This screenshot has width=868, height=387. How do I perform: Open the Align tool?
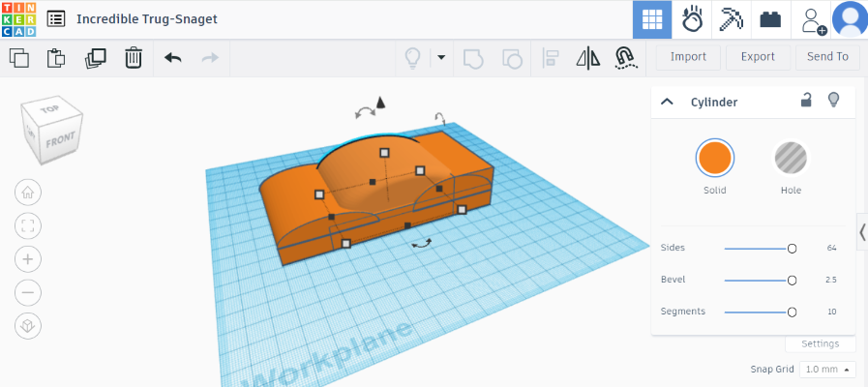pos(551,58)
